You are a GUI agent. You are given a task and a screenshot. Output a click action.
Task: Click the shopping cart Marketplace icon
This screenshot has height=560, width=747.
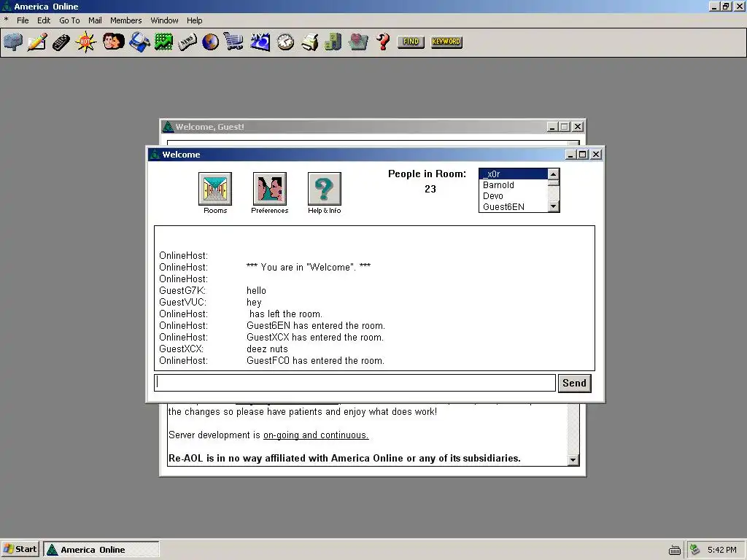(233, 42)
